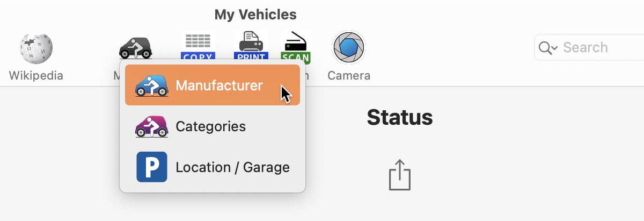Click the magnifying glass in Search

click(x=545, y=48)
